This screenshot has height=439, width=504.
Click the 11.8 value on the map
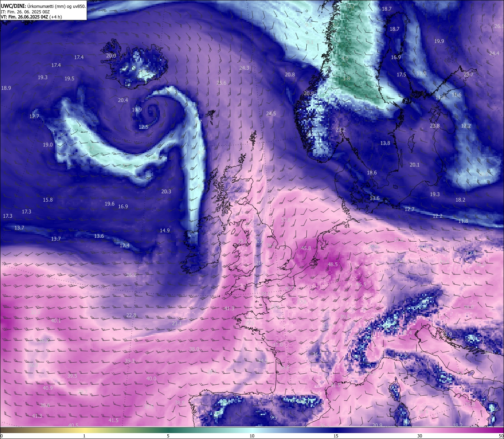463,221
